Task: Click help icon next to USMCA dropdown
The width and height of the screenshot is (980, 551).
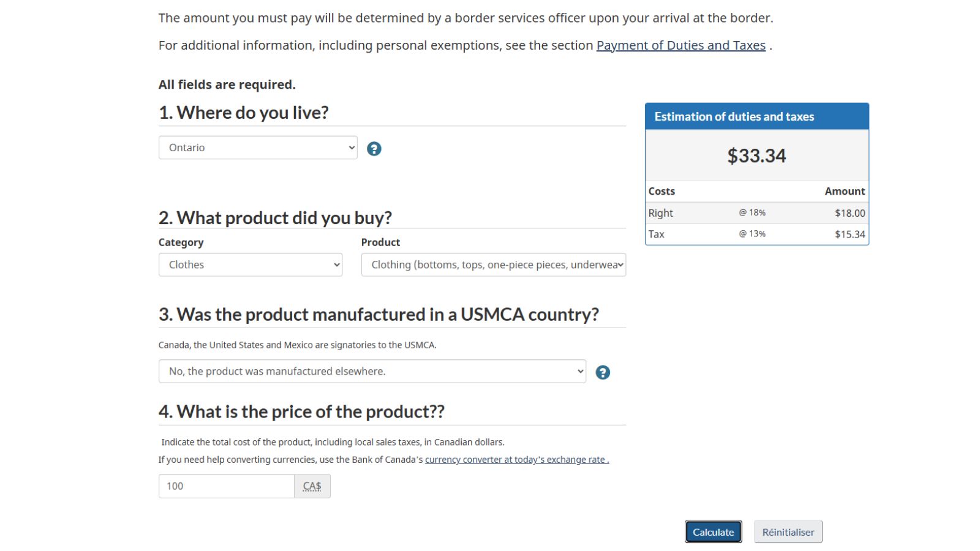Action: pyautogui.click(x=603, y=372)
